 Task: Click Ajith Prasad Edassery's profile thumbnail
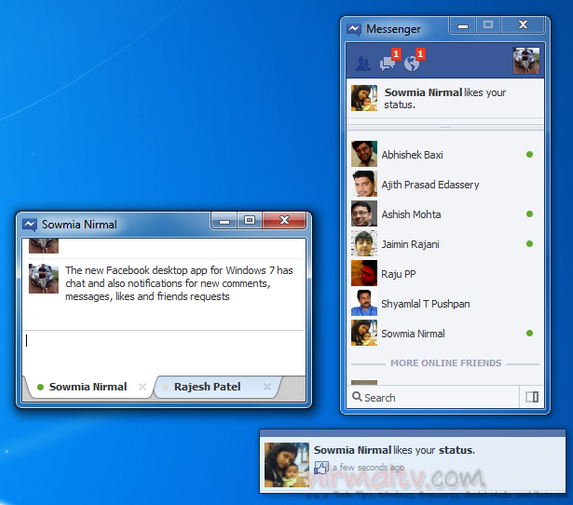pyautogui.click(x=364, y=184)
